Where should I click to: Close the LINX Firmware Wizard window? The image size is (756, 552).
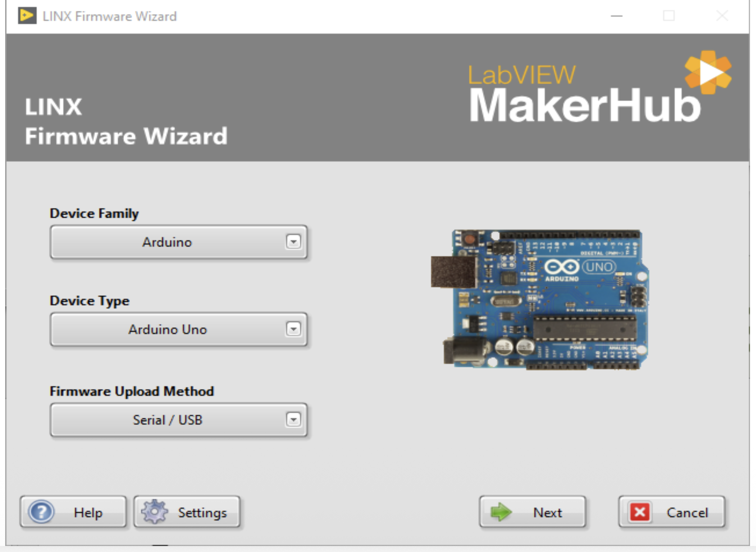coord(722,16)
